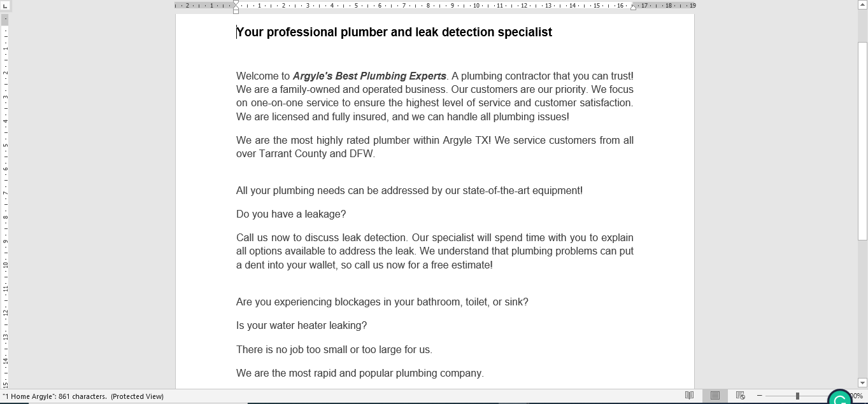This screenshot has height=404, width=868.
Task: Click the first line indent marker
Action: click(x=236, y=3)
